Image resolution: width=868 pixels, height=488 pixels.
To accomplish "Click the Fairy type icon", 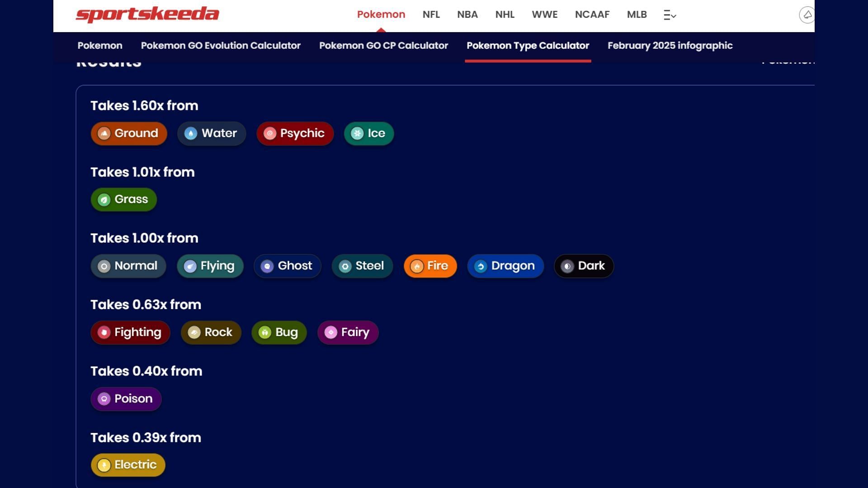I will [331, 332].
